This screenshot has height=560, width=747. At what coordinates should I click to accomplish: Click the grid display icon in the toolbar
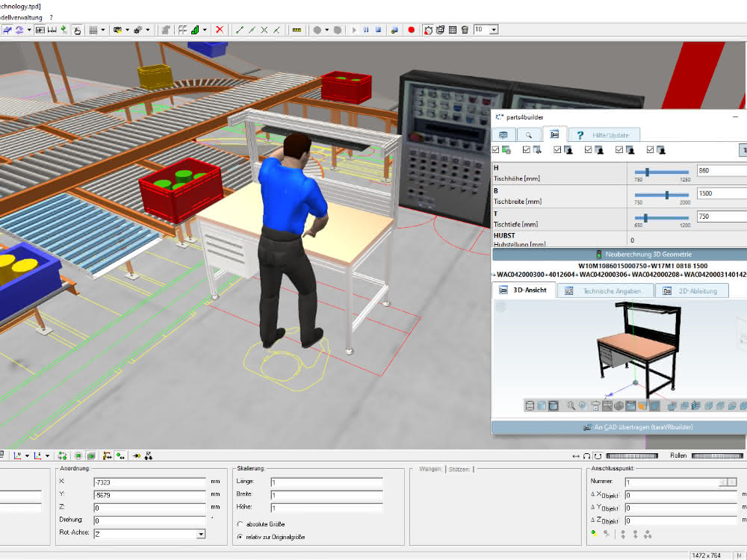coord(93,30)
